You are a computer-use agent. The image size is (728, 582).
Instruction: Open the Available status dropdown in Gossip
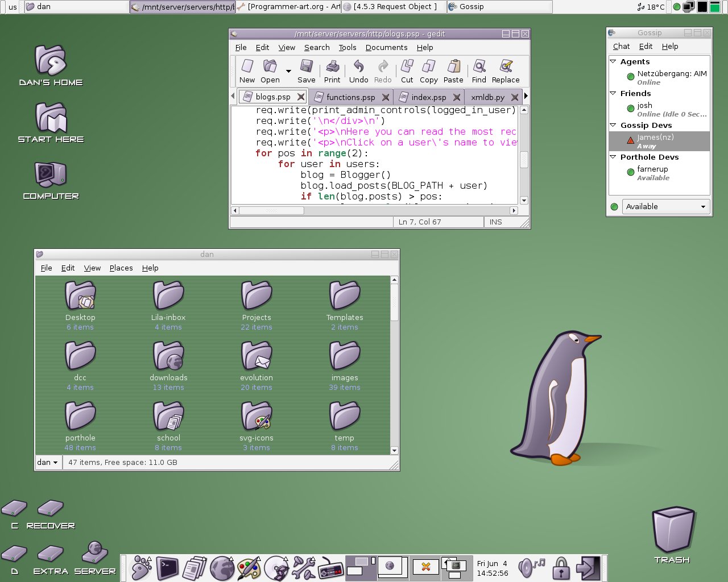pyautogui.click(x=666, y=206)
